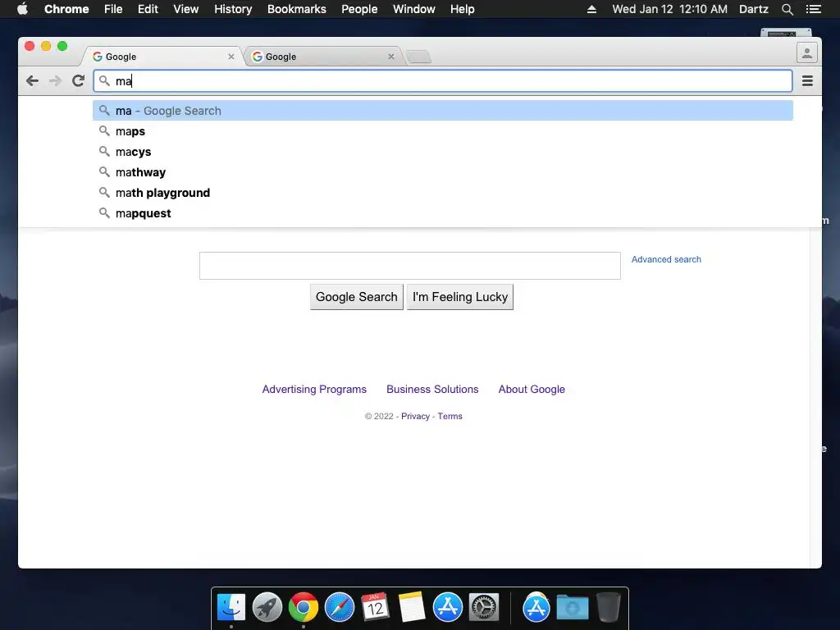This screenshot has height=630, width=840.
Task: Switch to the second Google tab
Action: tap(323, 57)
